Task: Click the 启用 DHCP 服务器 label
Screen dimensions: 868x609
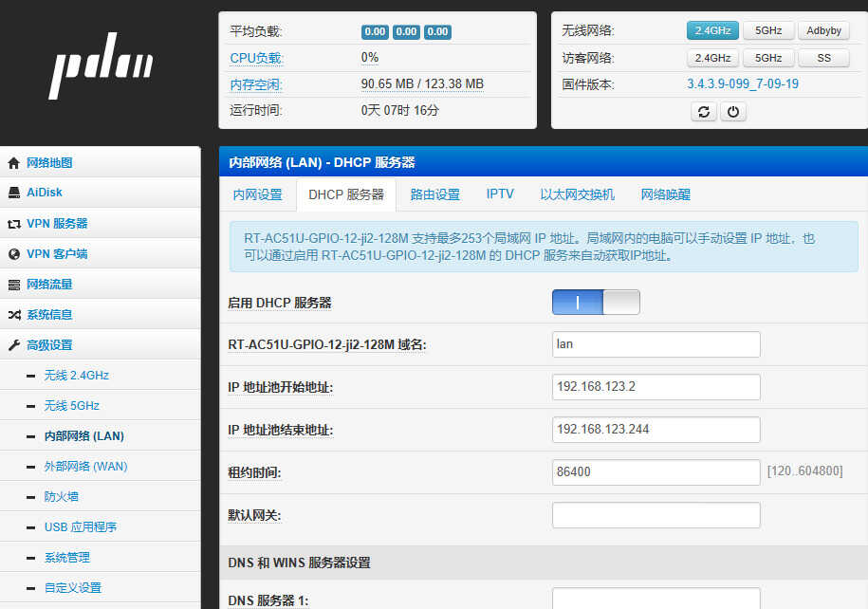Action: pyautogui.click(x=280, y=303)
